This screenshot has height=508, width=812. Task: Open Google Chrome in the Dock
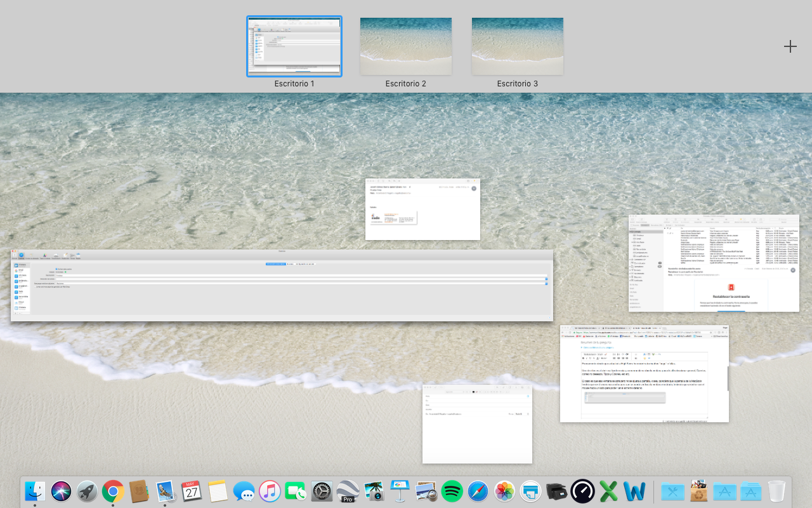point(113,491)
